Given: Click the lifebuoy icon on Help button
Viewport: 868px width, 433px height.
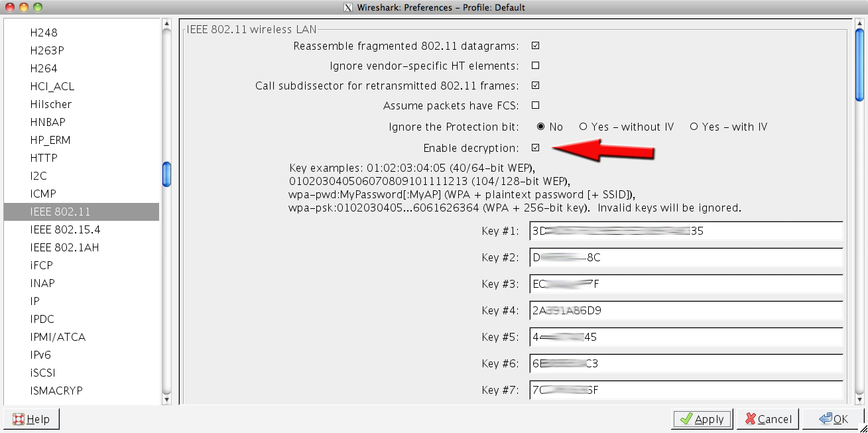Looking at the screenshot, I should [19, 419].
